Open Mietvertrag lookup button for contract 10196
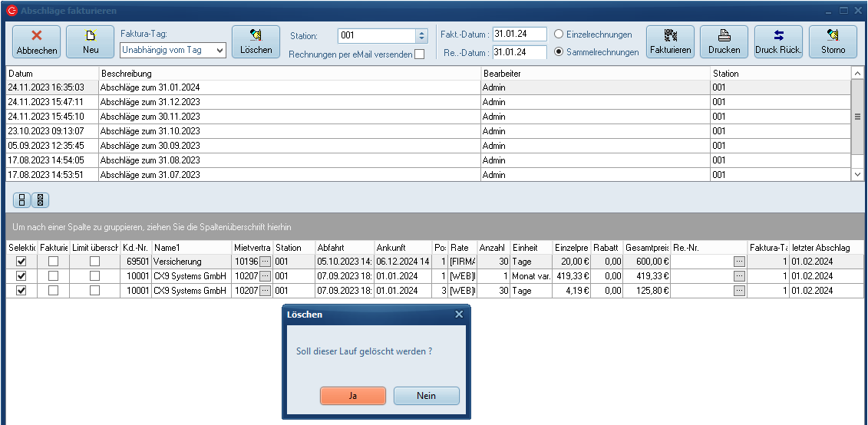 click(265, 262)
